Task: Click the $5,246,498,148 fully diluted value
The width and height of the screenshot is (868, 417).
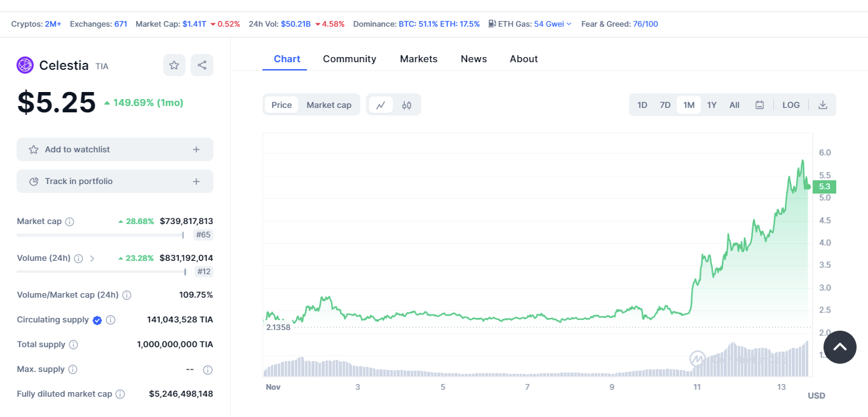Action: 181,394
